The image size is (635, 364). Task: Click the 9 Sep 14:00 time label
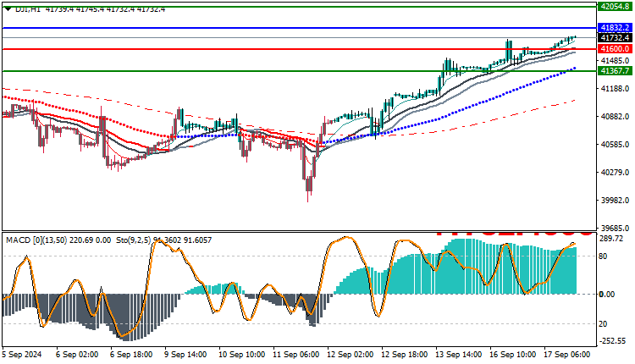(185, 355)
